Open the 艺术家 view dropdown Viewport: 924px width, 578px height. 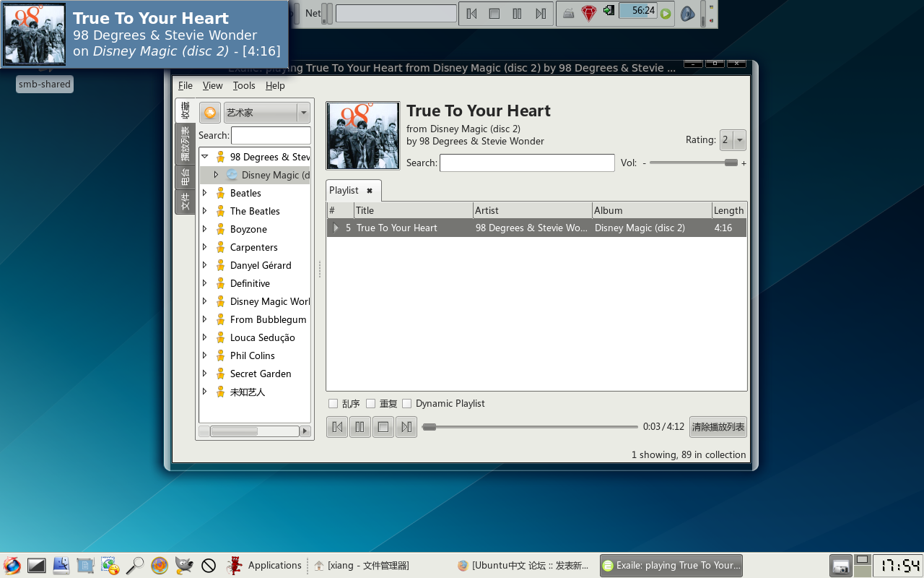pyautogui.click(x=266, y=113)
